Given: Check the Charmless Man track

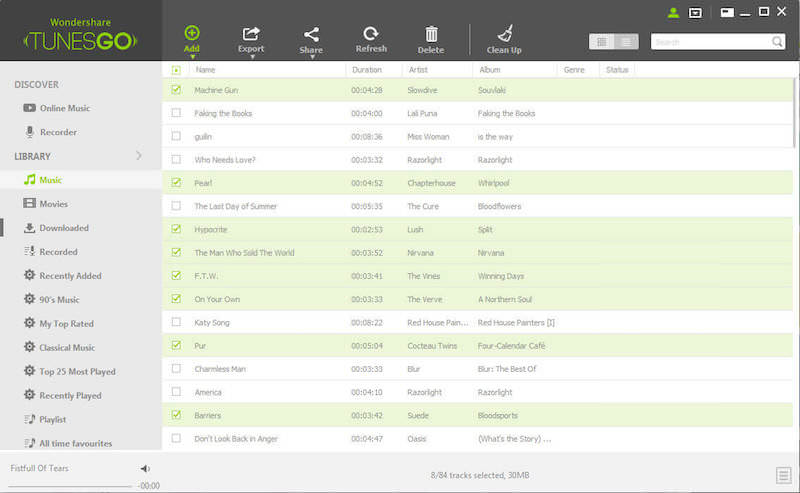Looking at the screenshot, I should 176,368.
